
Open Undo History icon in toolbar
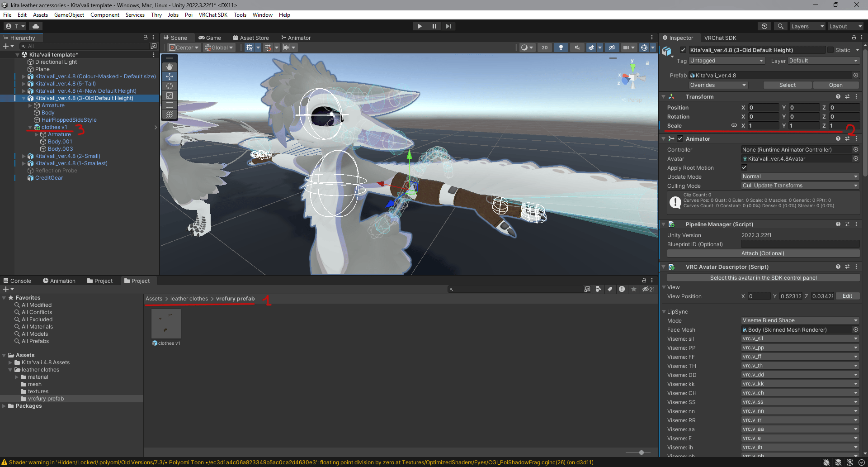pos(764,26)
